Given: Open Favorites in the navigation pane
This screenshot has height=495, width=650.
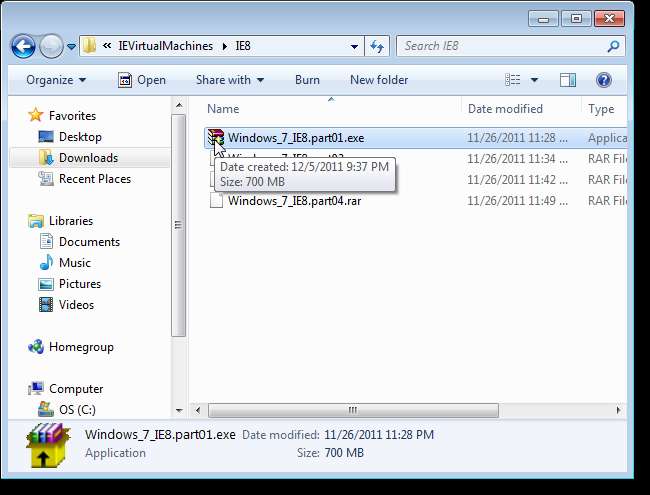Looking at the screenshot, I should pyautogui.click(x=72, y=116).
